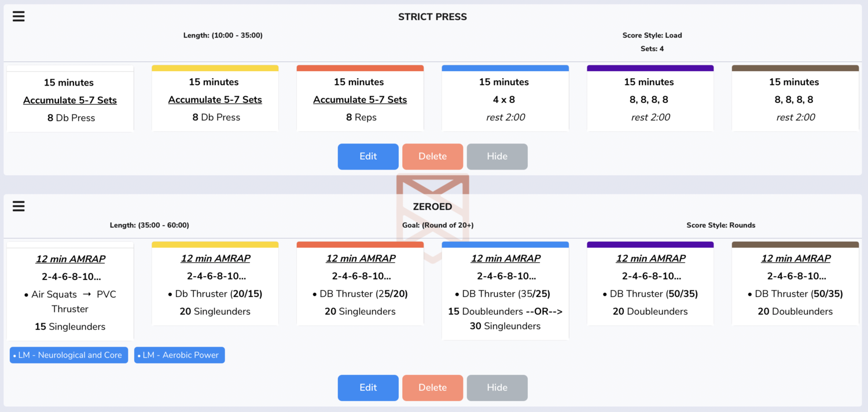Delete the ZEROED workout
Viewport: 868px width, 412px height.
(433, 388)
